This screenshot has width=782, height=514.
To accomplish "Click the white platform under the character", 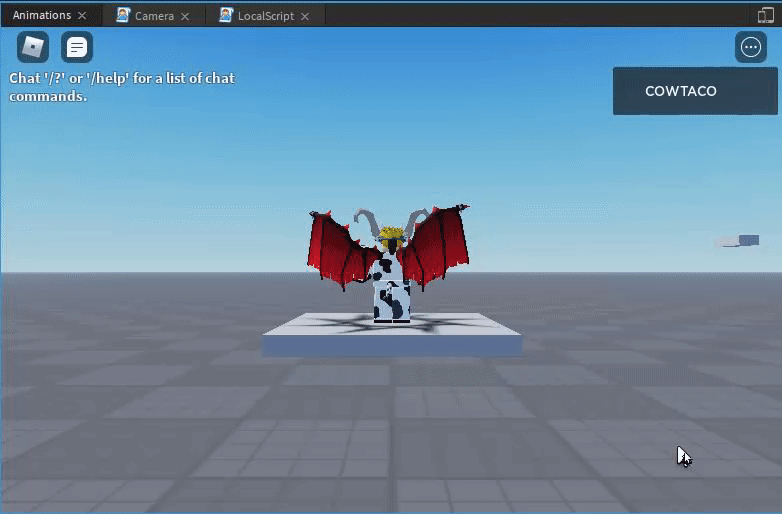I will coord(392,335).
